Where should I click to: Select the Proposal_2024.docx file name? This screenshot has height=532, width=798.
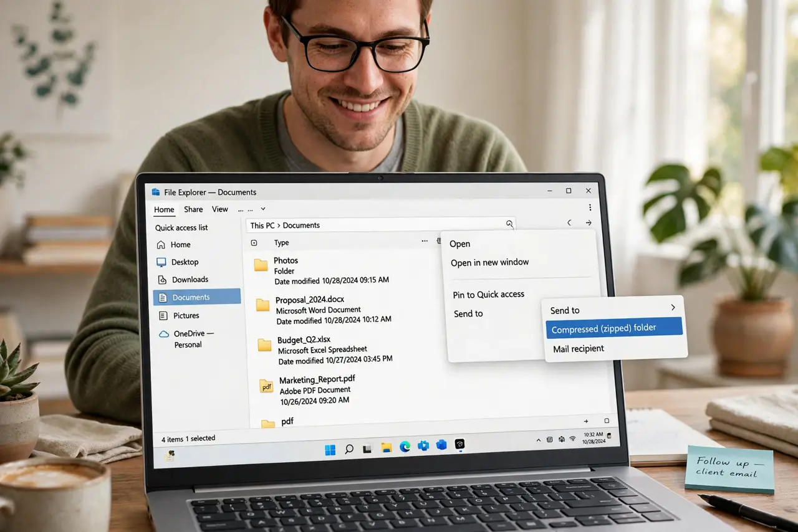click(310, 300)
